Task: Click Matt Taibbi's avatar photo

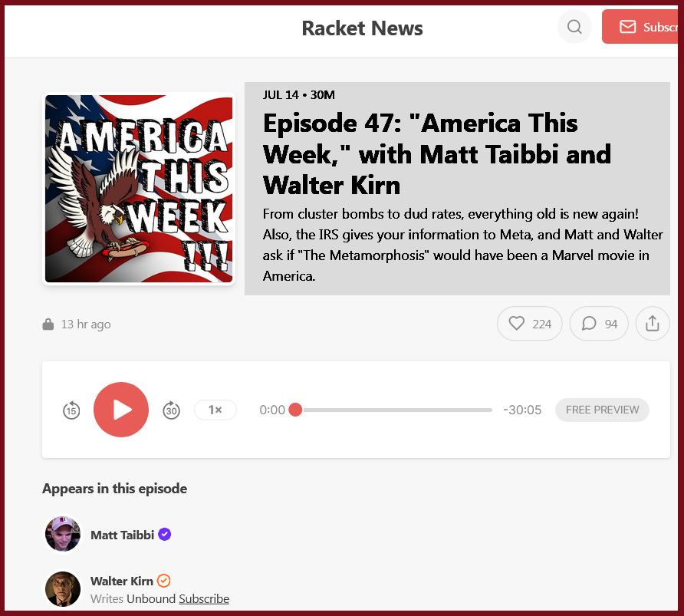Action: click(x=63, y=534)
